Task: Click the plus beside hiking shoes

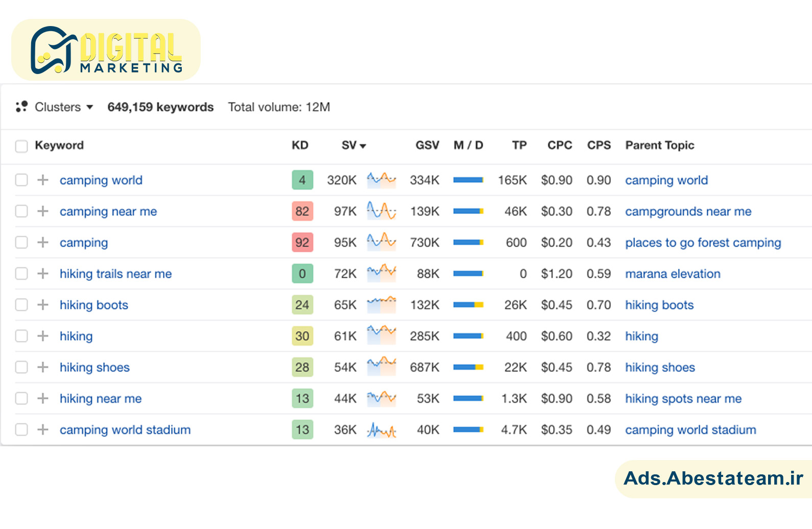Action: (43, 367)
